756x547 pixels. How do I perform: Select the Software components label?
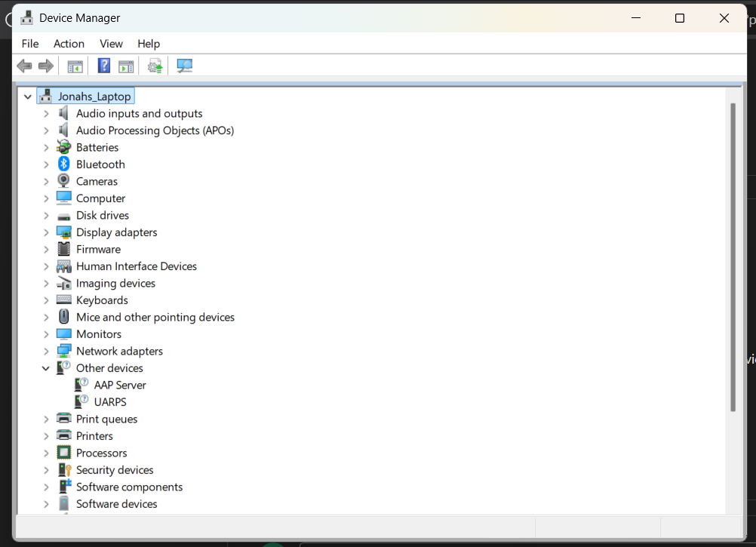[x=129, y=487]
